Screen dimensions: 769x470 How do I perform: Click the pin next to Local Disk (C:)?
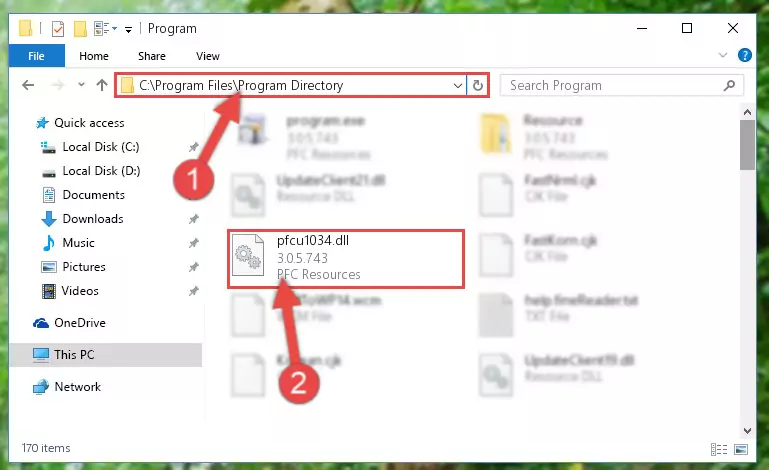tap(194, 147)
